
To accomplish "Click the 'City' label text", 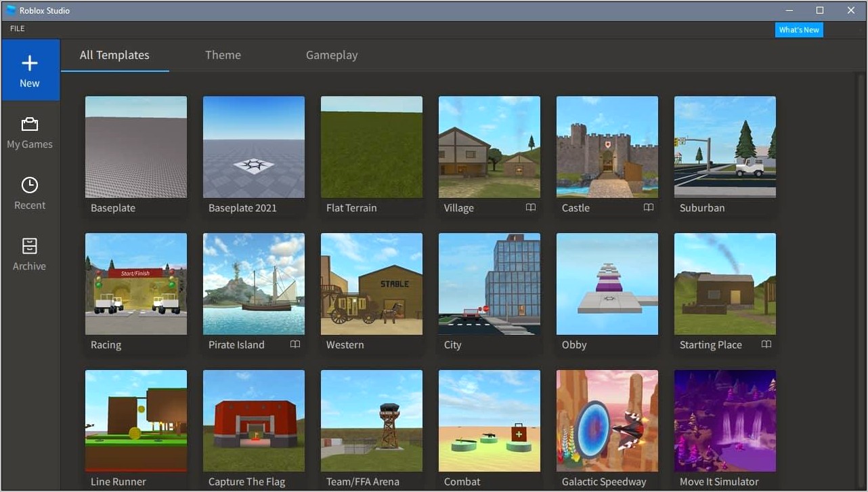I will (453, 345).
